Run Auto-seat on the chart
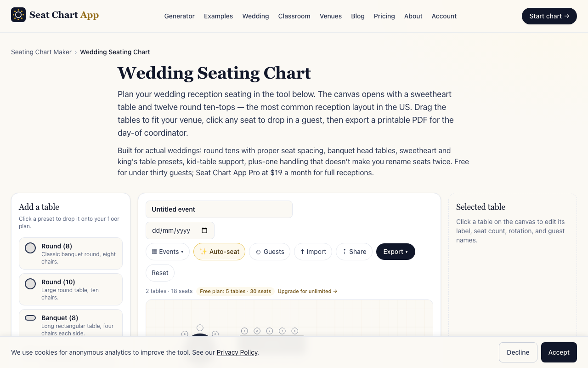 tap(219, 252)
